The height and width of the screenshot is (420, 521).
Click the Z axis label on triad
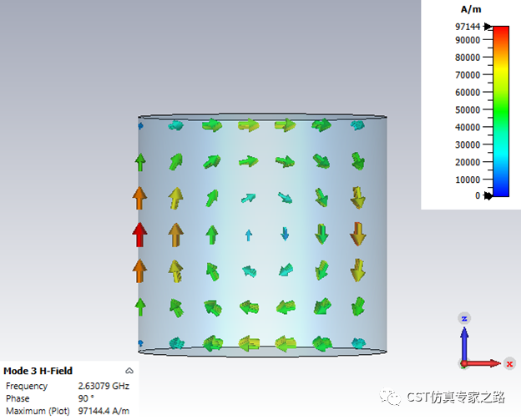464,318
